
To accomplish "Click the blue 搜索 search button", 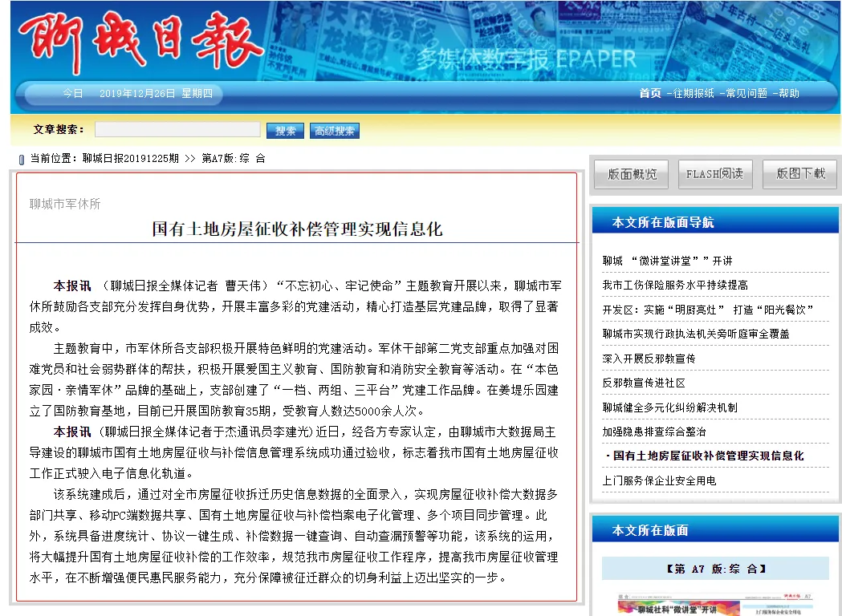I will tap(285, 129).
